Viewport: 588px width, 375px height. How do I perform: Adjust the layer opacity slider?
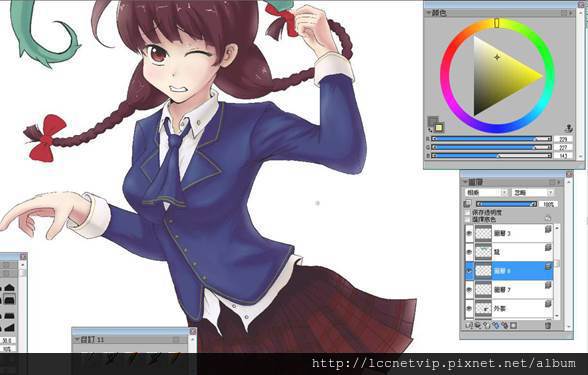[506, 204]
